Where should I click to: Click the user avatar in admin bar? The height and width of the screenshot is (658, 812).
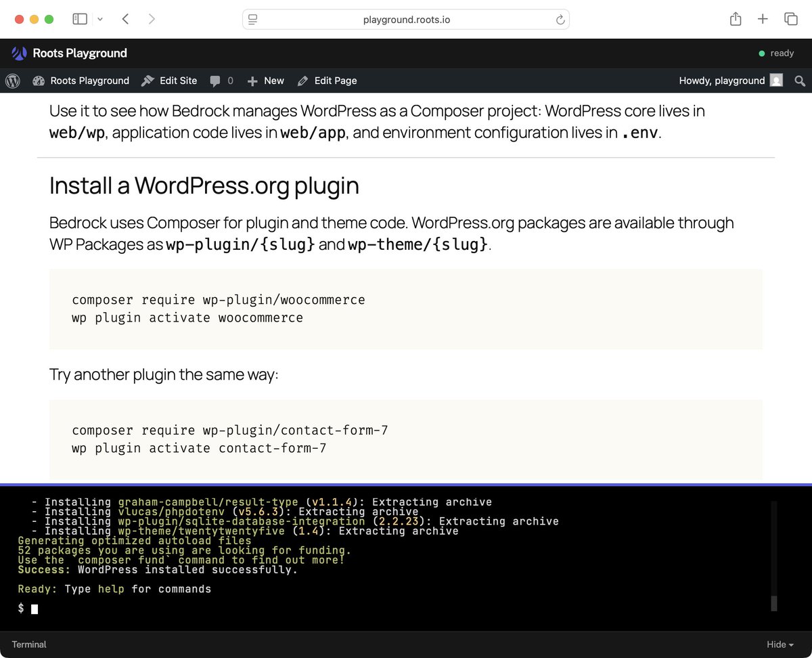(776, 81)
